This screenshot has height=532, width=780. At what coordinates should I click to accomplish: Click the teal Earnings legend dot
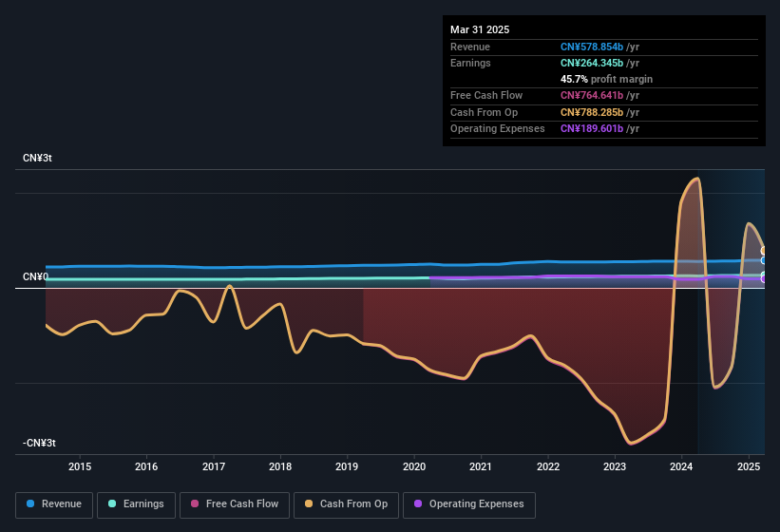112,503
